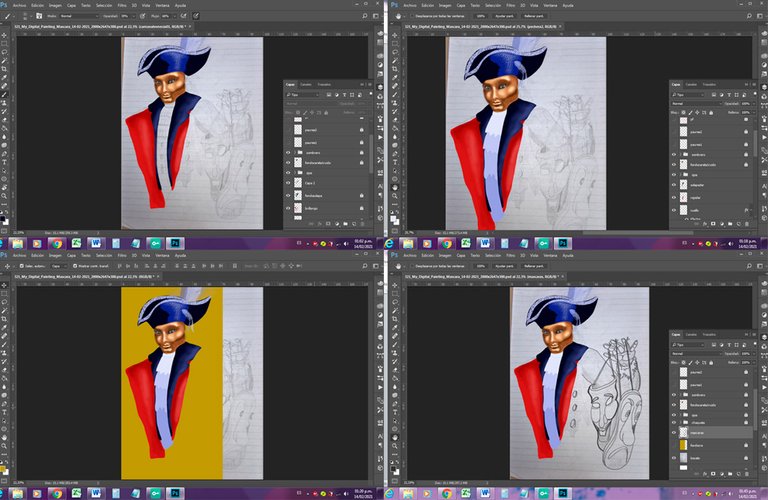Hide the sombrero group in top-left Layers panel
This screenshot has height=500, width=768.
[288, 153]
